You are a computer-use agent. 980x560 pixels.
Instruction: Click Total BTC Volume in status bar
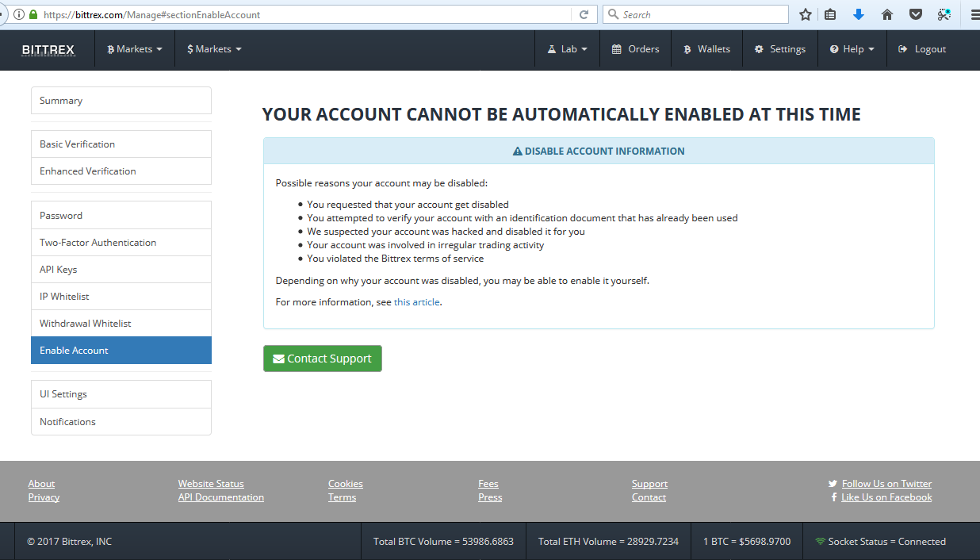443,542
